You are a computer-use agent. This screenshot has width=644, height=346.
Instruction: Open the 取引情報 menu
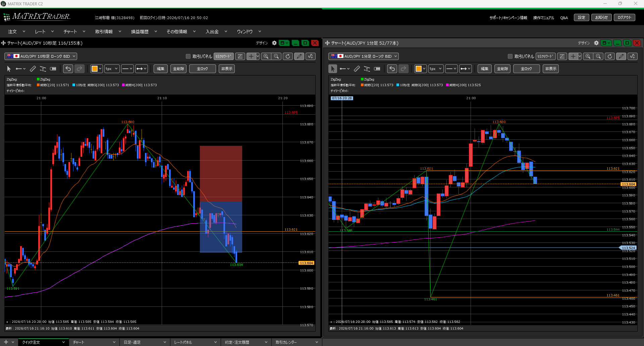[108, 32]
